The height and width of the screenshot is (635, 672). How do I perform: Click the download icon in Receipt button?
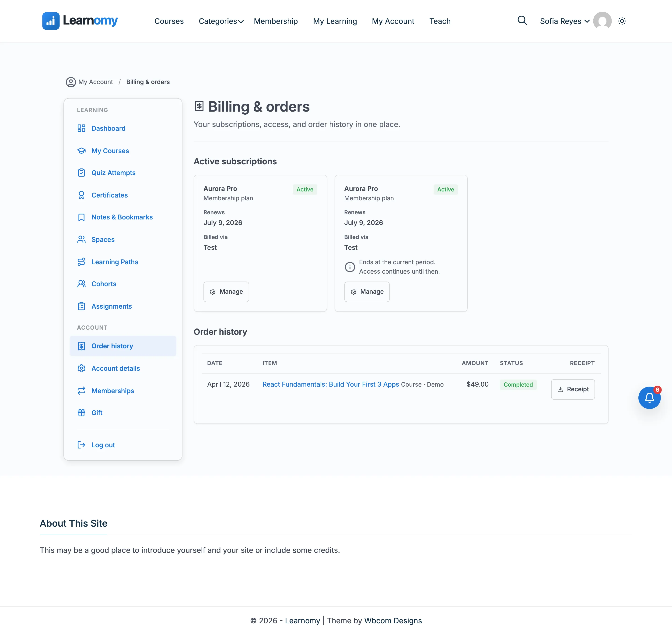pyautogui.click(x=560, y=389)
